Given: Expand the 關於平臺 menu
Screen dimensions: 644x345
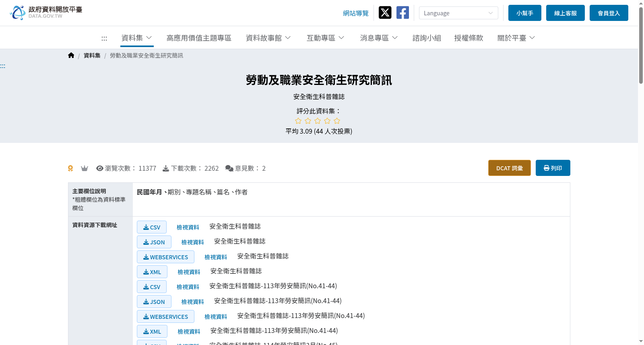Looking at the screenshot, I should (x=516, y=38).
